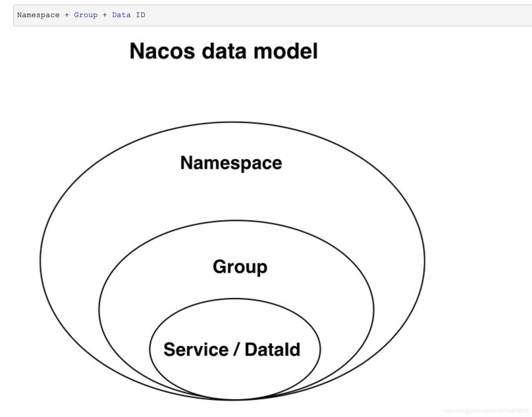Click the 'Nacos data model' heading

click(x=224, y=51)
